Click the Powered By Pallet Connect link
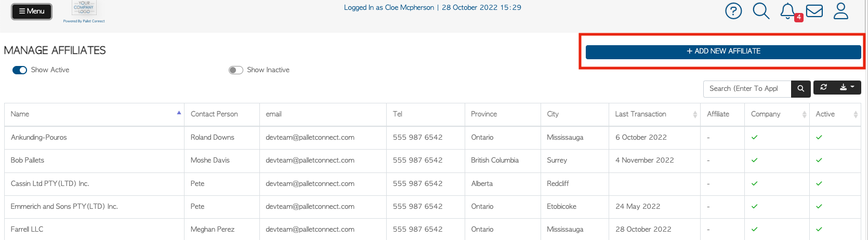This screenshot has height=240, width=868. [x=84, y=21]
